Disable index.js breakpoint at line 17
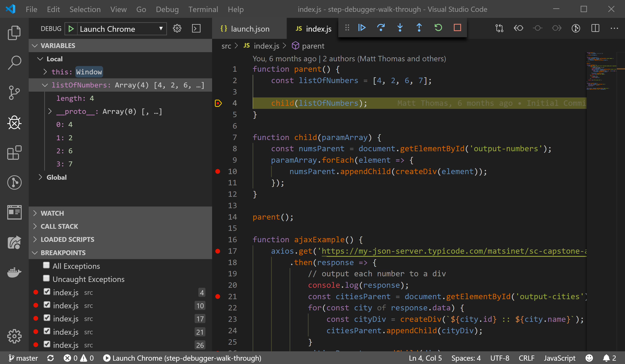The image size is (625, 364). pos(47,318)
